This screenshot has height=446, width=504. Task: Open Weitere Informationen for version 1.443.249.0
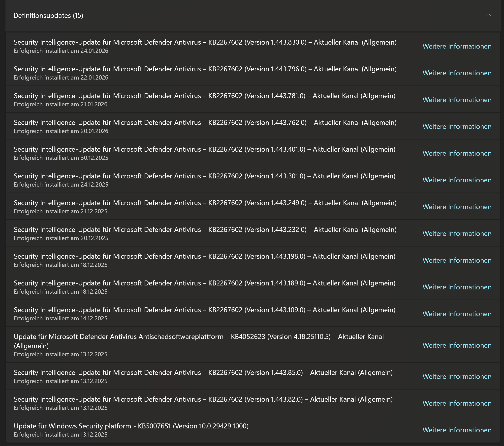click(457, 207)
